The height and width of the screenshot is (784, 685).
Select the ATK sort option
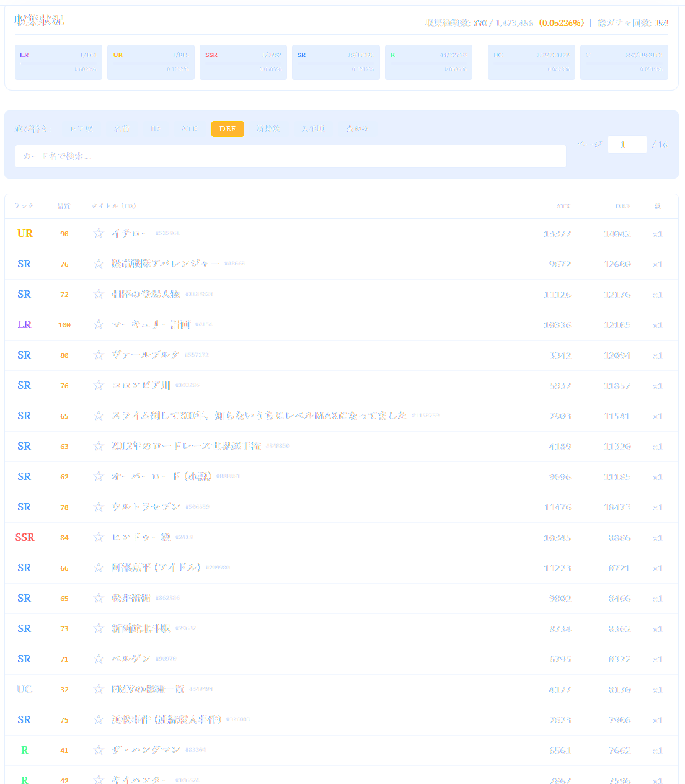tap(190, 129)
